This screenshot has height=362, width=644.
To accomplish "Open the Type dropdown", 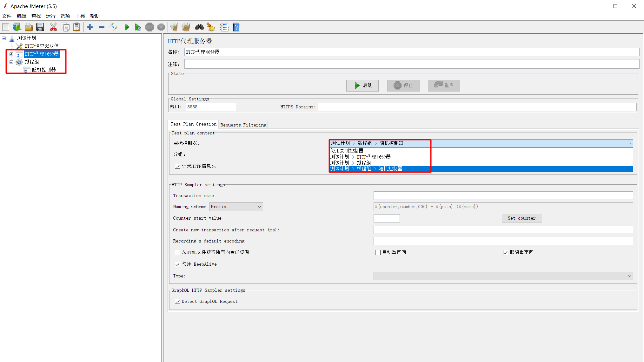I will [503, 276].
